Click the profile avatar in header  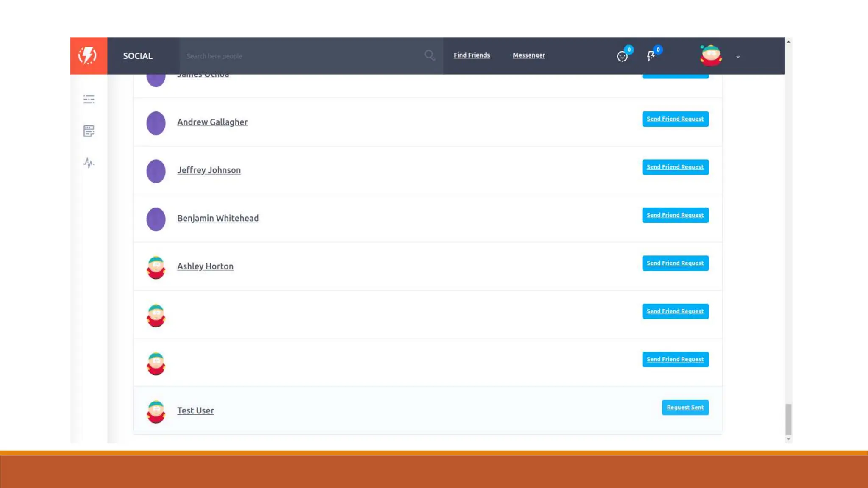pos(711,55)
